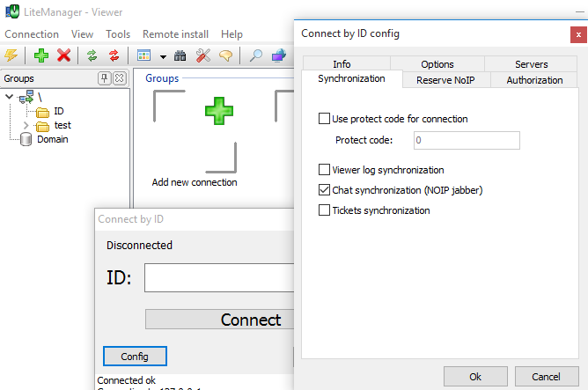Click the lightning bolt quick connect icon
The image size is (588, 390).
point(11,55)
